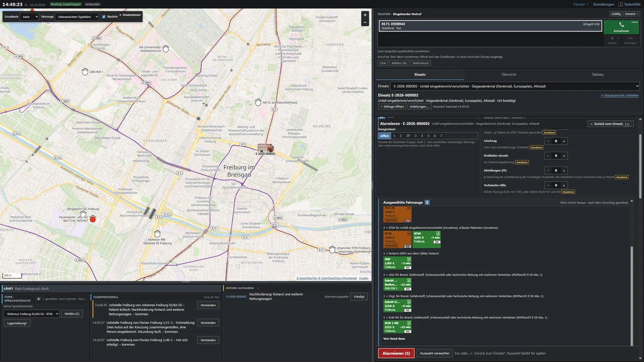This screenshot has height=362, width=644.
Task: Expand the Einsatzebenen section
Action: coord(130,15)
